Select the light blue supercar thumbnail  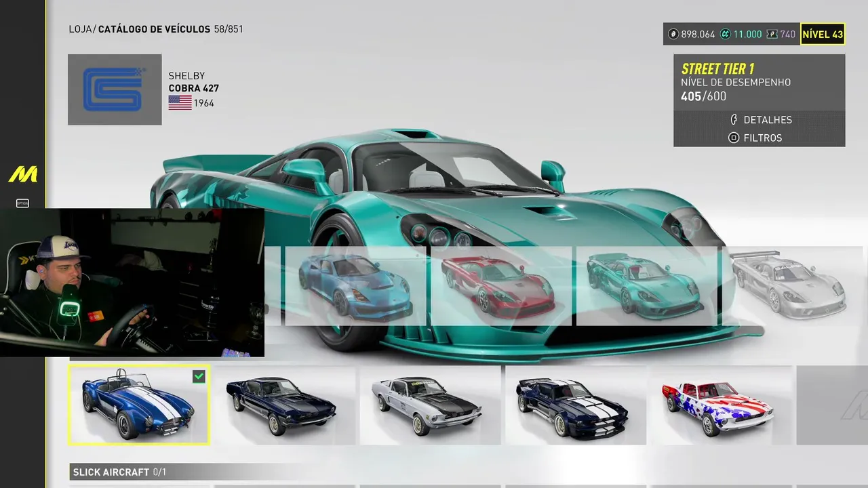tap(355, 286)
